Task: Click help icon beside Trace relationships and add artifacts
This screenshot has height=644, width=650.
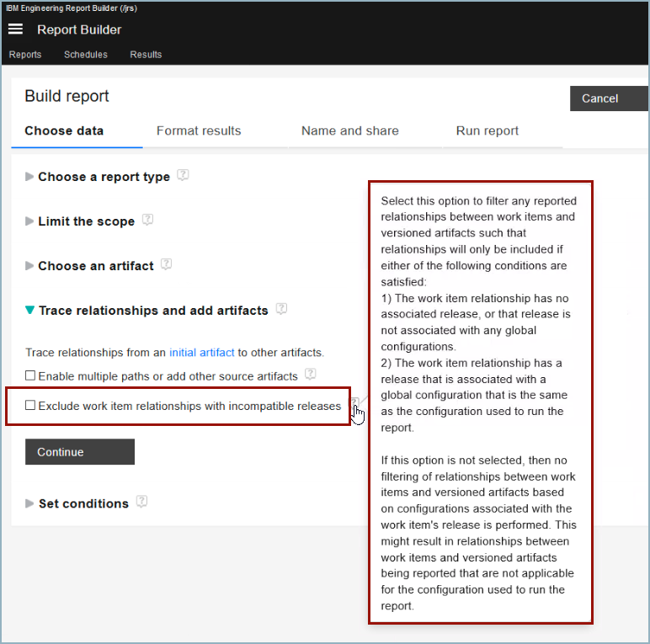Action: 281,309
